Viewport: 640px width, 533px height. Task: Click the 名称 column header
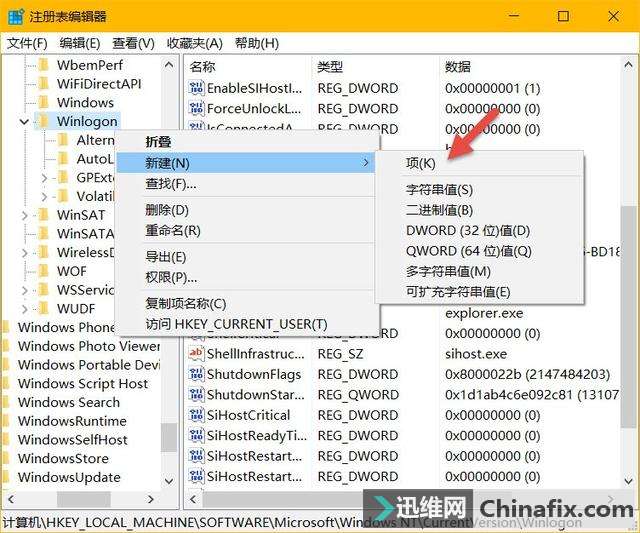pos(247,67)
